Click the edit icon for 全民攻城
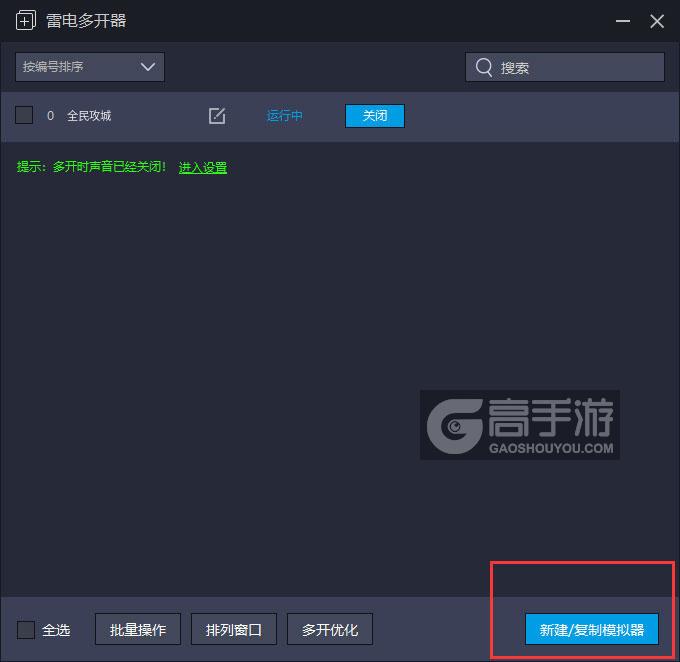Viewport: 680px width, 662px height. tap(217, 116)
